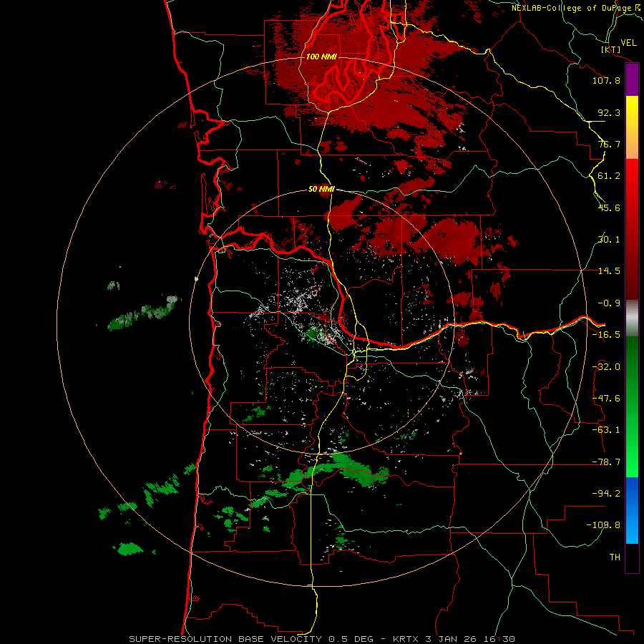Click the -32.0 velocity scale value

(x=606, y=367)
